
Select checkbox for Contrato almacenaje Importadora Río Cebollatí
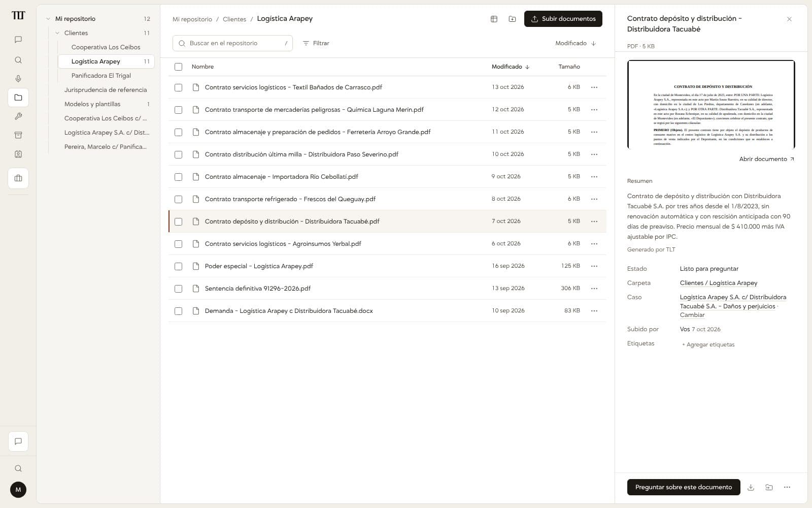(178, 177)
